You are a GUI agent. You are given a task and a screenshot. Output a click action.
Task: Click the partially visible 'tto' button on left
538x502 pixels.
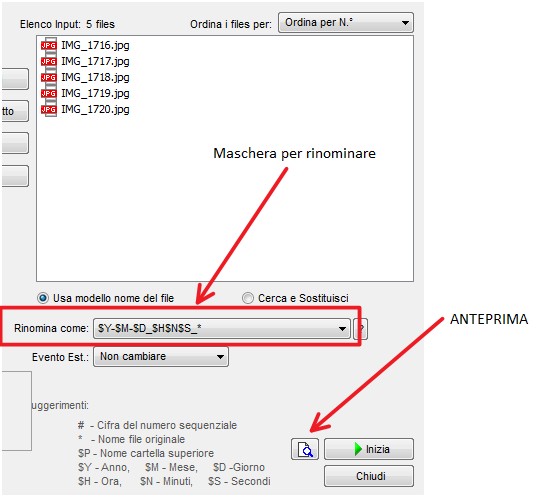14,111
